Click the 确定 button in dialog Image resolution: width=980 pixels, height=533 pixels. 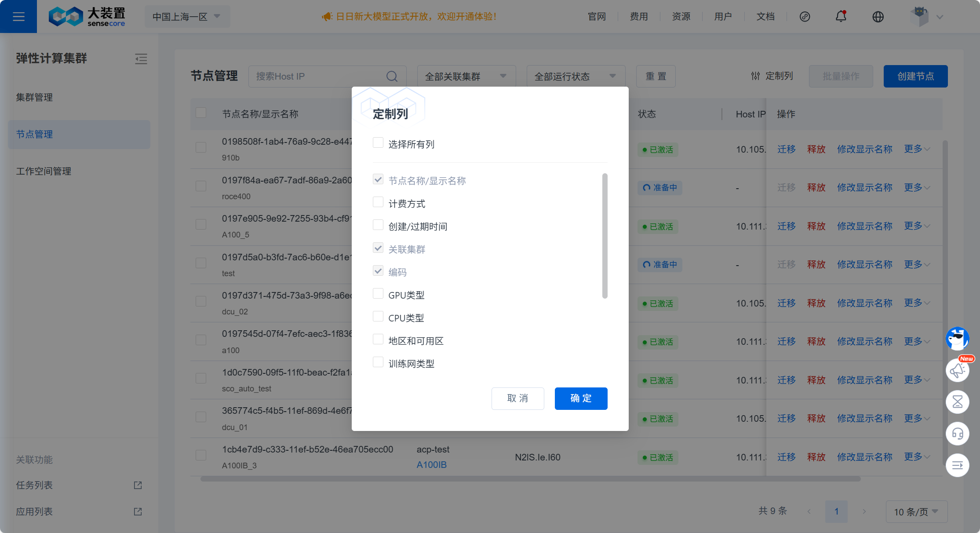581,398
